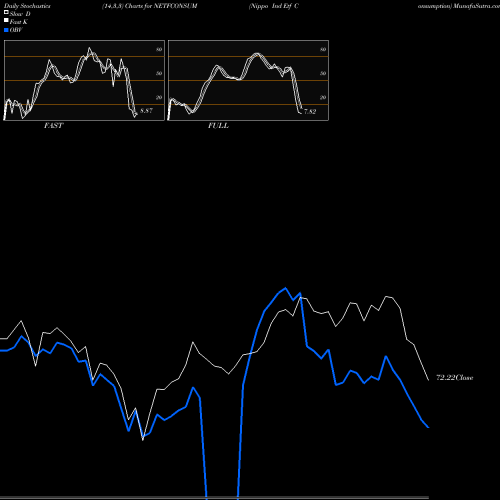The image size is (500, 500).
Task: Click the end point of the white close line
Action: click(428, 380)
